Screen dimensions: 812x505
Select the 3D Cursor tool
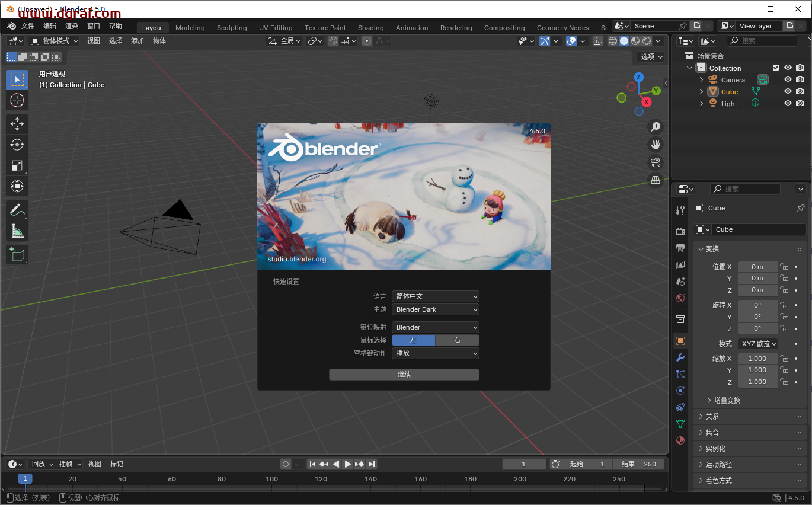tap(17, 100)
